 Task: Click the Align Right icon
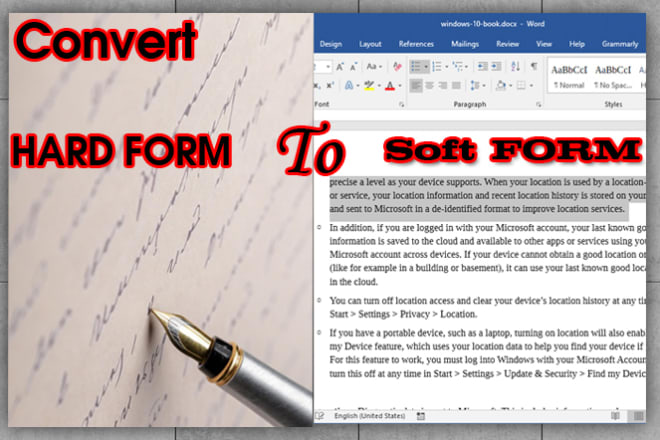tap(443, 85)
